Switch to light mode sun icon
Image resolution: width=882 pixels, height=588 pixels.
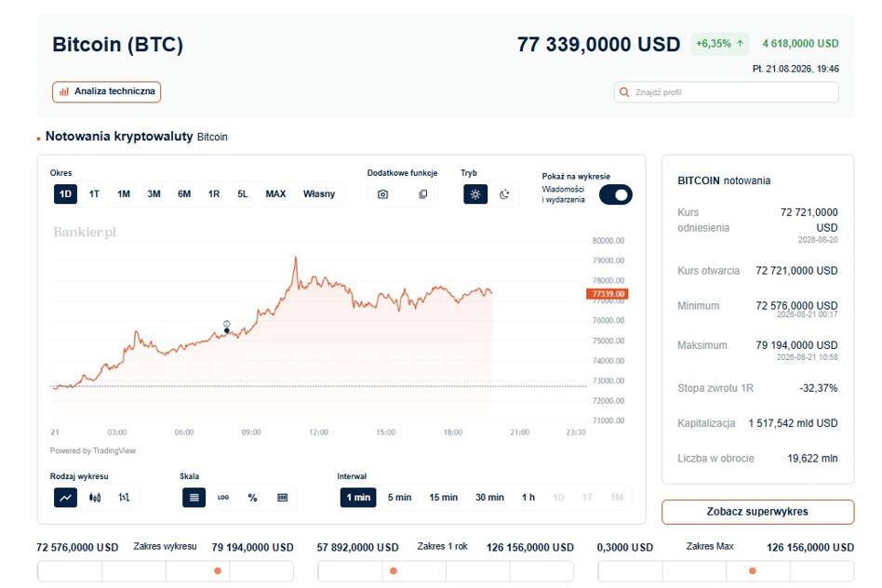[475, 194]
